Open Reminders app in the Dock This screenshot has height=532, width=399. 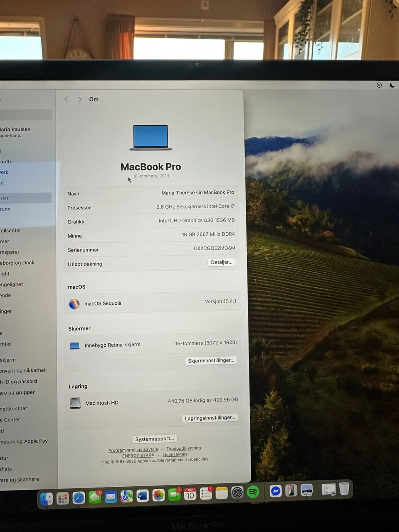pos(206,493)
